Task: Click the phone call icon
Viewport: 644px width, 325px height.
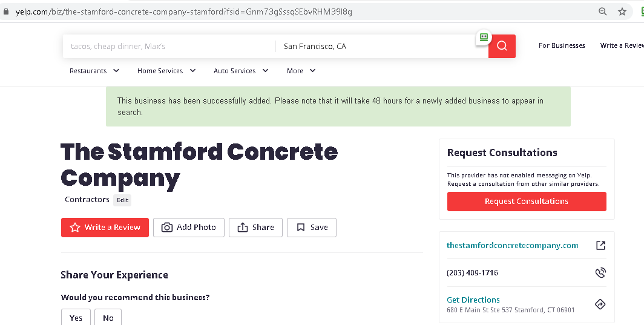Action: (x=600, y=273)
